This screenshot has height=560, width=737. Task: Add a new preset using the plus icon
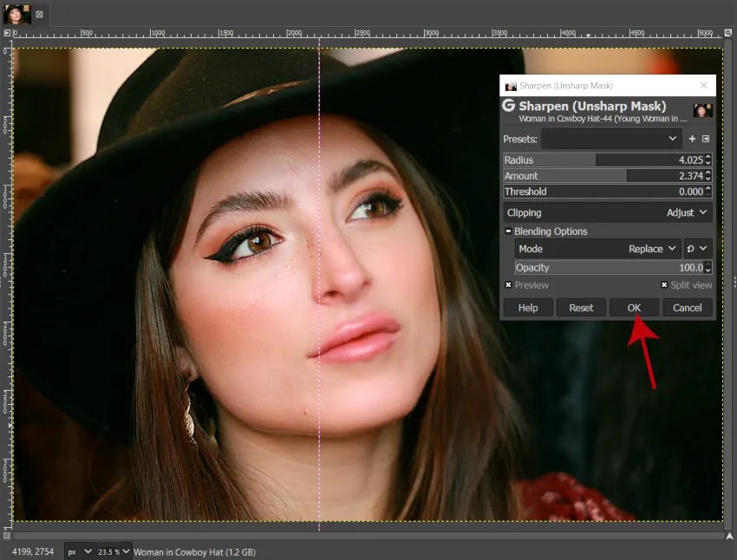pyautogui.click(x=692, y=139)
